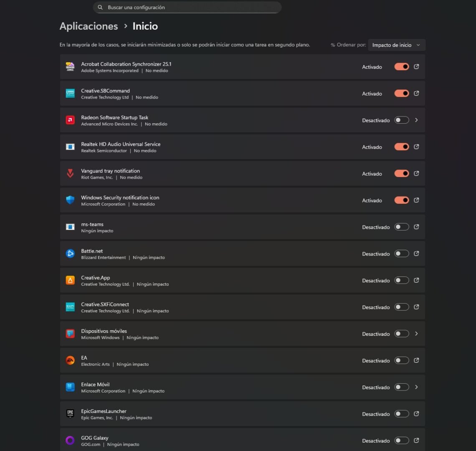Click the Battle.net app icon
The image size is (476, 451).
click(x=70, y=253)
